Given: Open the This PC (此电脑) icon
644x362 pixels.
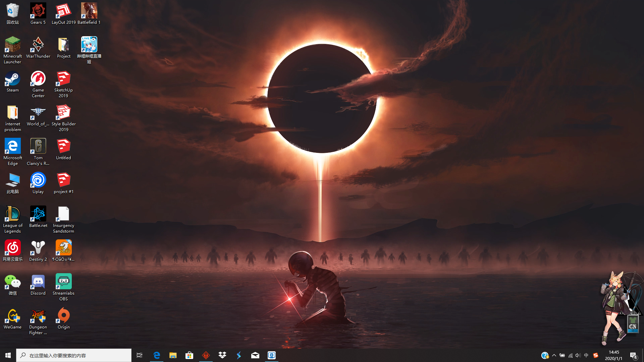Looking at the screenshot, I should [x=13, y=183].
